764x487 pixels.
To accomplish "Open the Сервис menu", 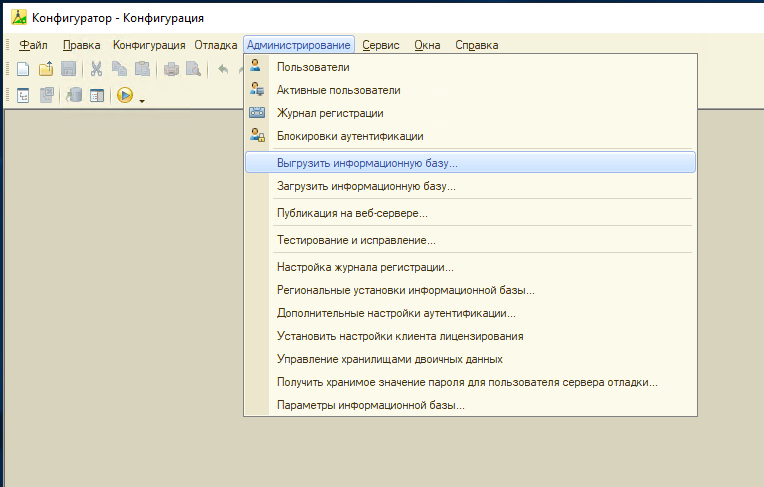I will (x=381, y=45).
